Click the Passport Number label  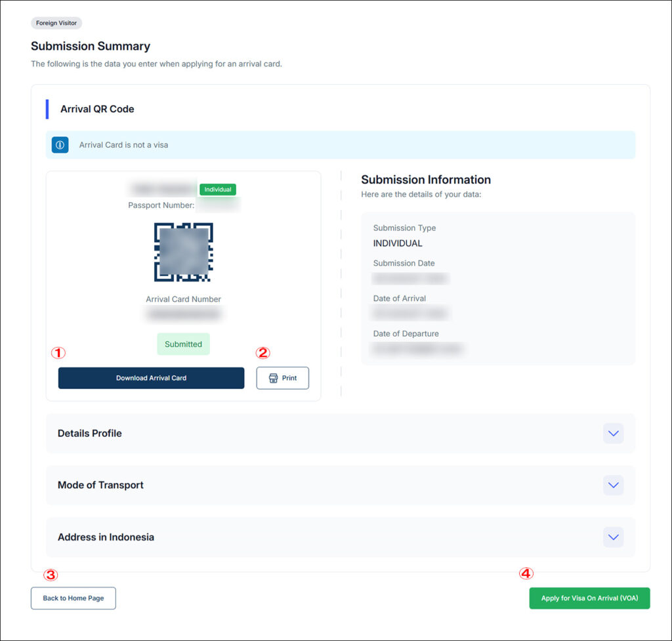coord(161,205)
